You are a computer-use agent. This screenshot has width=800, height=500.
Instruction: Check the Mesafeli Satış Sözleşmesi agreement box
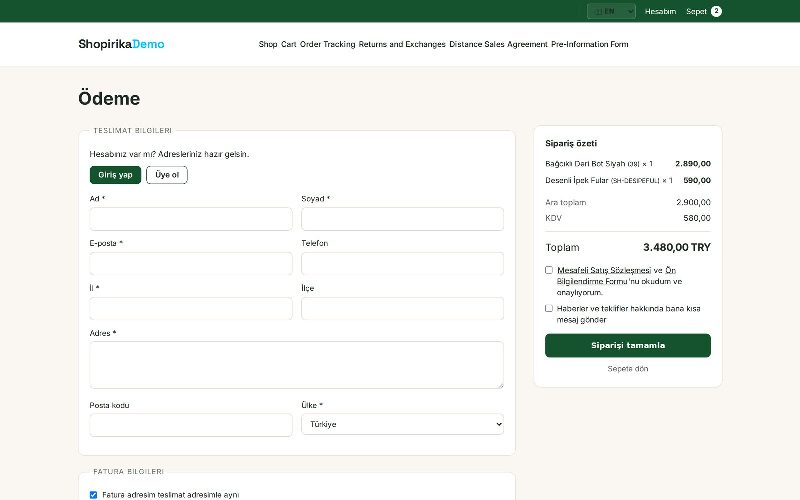pos(549,270)
